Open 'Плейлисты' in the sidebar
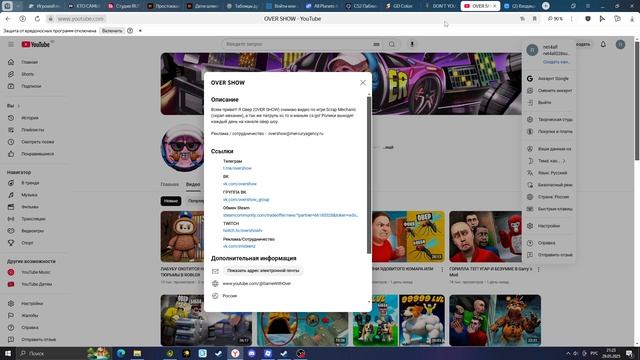This screenshot has height=360, width=640. (x=33, y=130)
